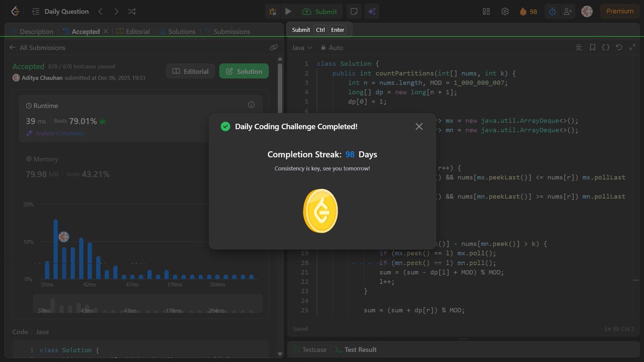
Task: Go to the previous question arrow
Action: (x=100, y=11)
